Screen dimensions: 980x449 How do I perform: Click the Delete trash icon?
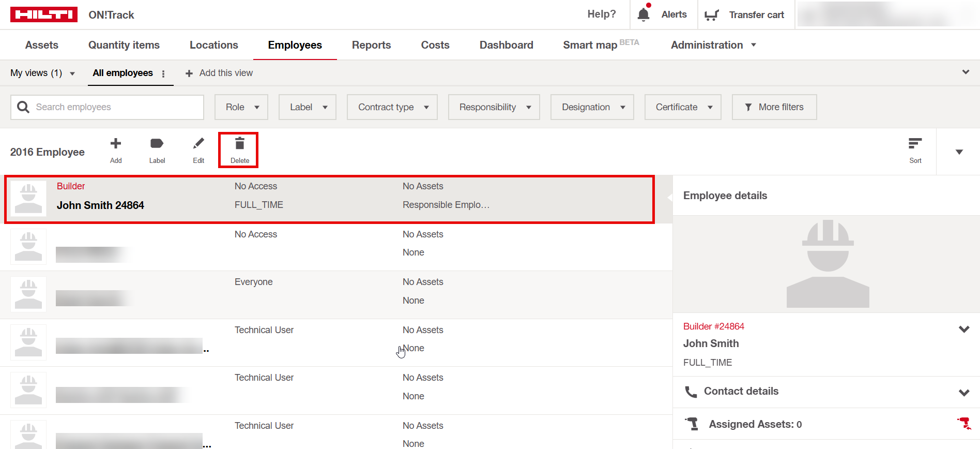239,144
